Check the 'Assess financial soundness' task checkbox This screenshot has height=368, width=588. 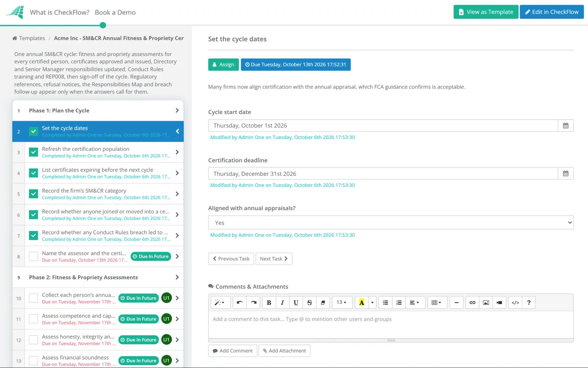34,361
